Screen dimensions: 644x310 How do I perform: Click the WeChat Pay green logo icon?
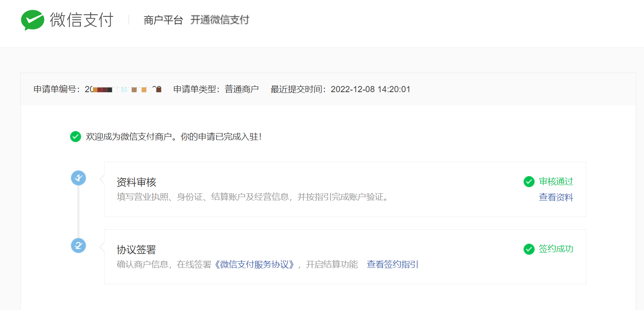[32, 20]
